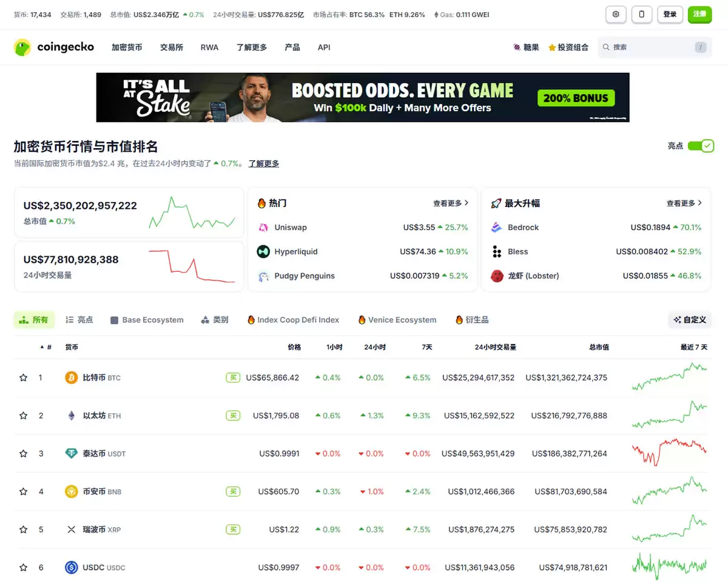The height and width of the screenshot is (584, 728).
Task: Select the 类别 categories tab
Action: coord(215,320)
